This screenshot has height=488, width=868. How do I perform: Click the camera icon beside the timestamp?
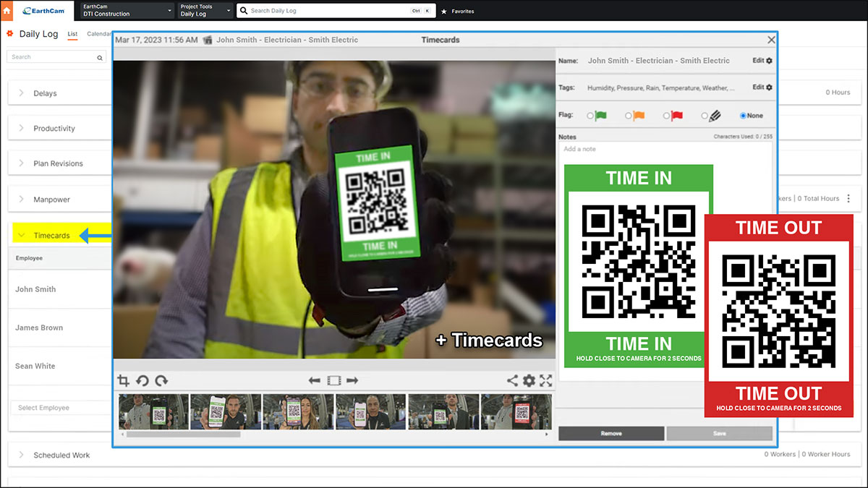point(208,40)
